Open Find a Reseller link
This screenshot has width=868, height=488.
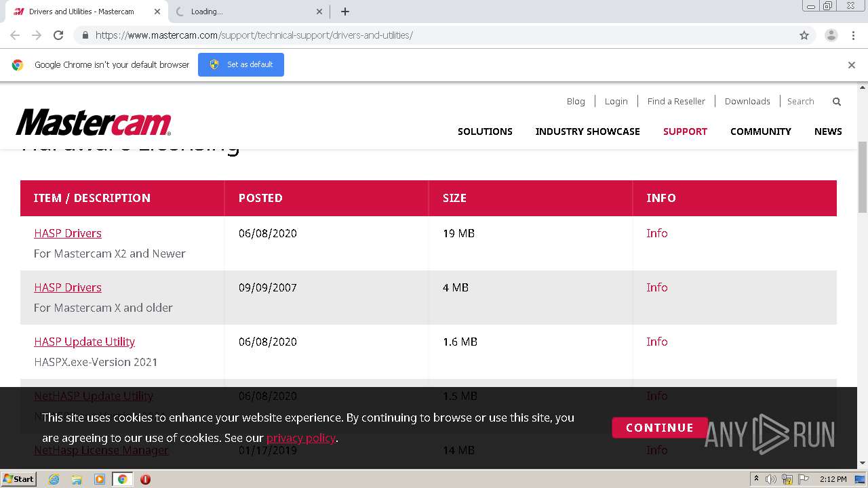pos(676,101)
